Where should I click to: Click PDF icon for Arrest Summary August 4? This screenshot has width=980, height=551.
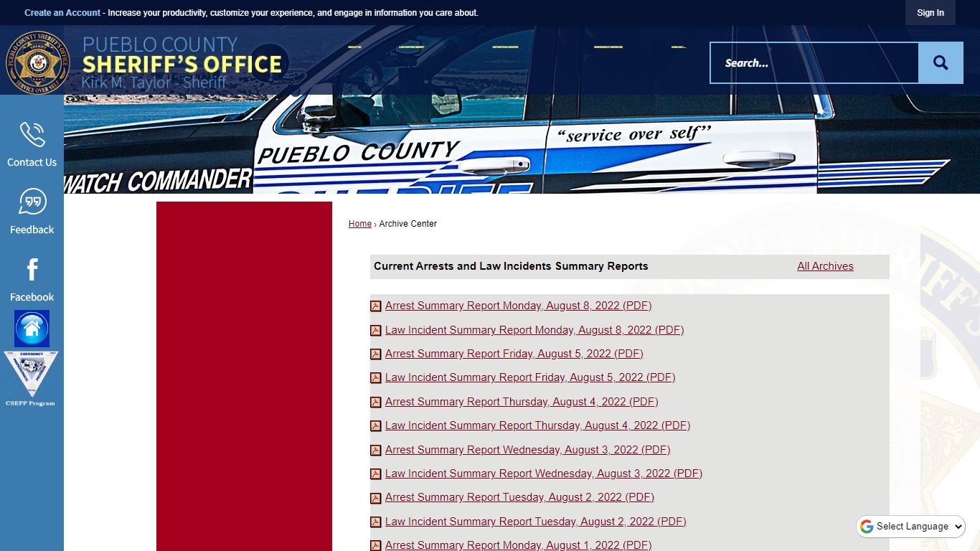[x=376, y=402]
